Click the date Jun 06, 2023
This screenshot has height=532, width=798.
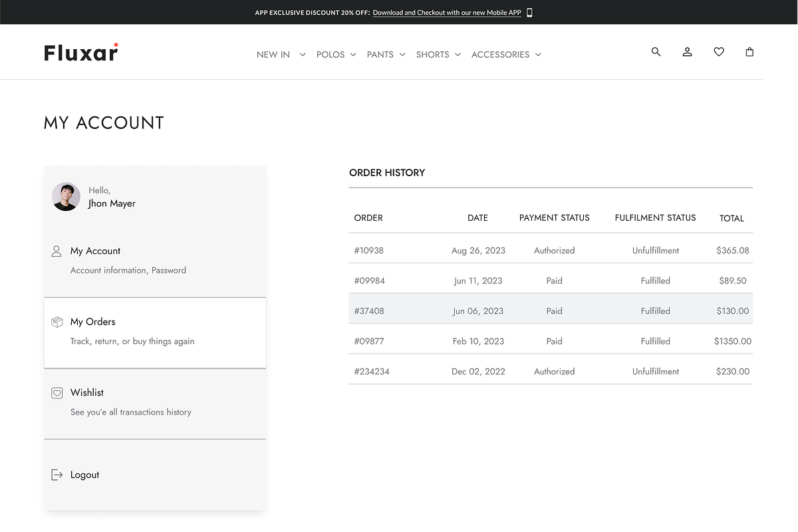point(478,311)
